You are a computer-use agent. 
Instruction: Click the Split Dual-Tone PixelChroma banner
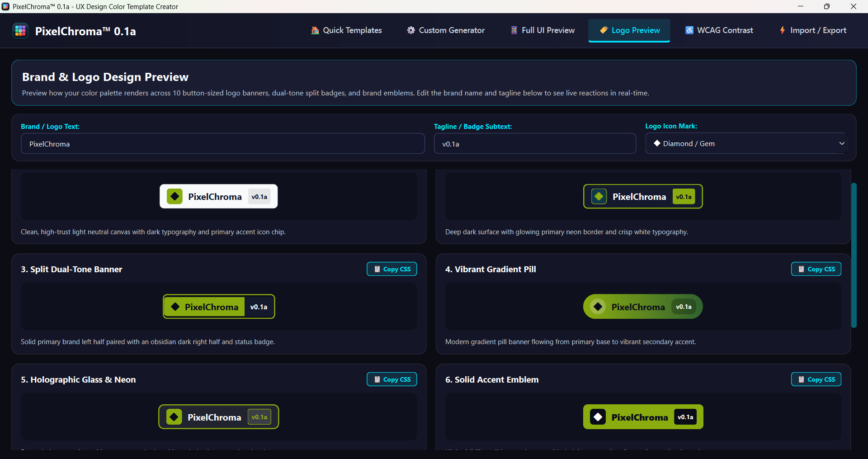pyautogui.click(x=219, y=307)
